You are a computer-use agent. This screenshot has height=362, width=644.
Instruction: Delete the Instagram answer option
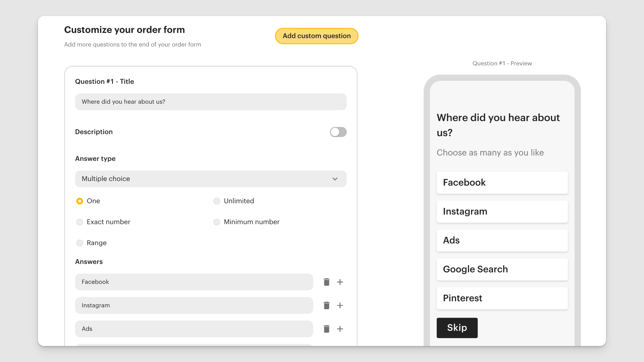tap(327, 305)
